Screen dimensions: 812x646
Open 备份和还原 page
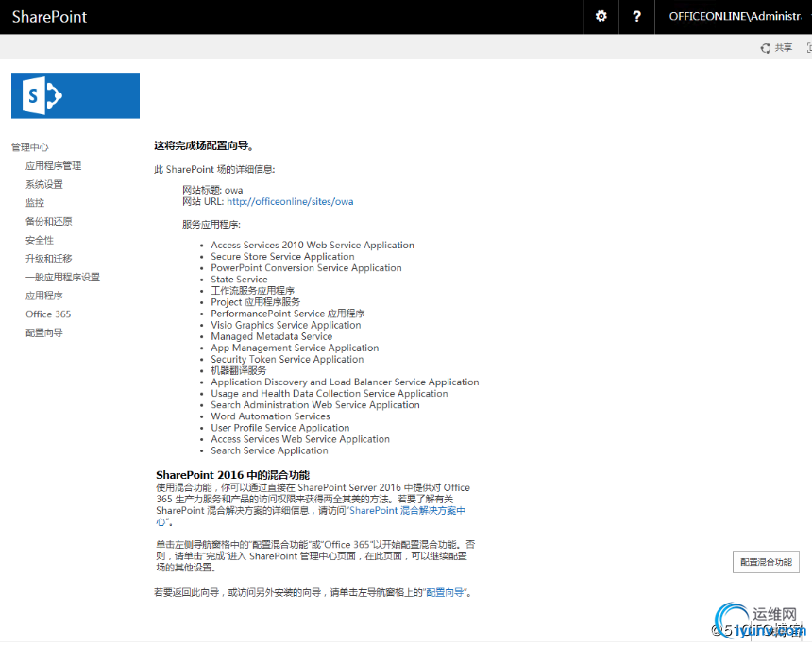(x=49, y=221)
